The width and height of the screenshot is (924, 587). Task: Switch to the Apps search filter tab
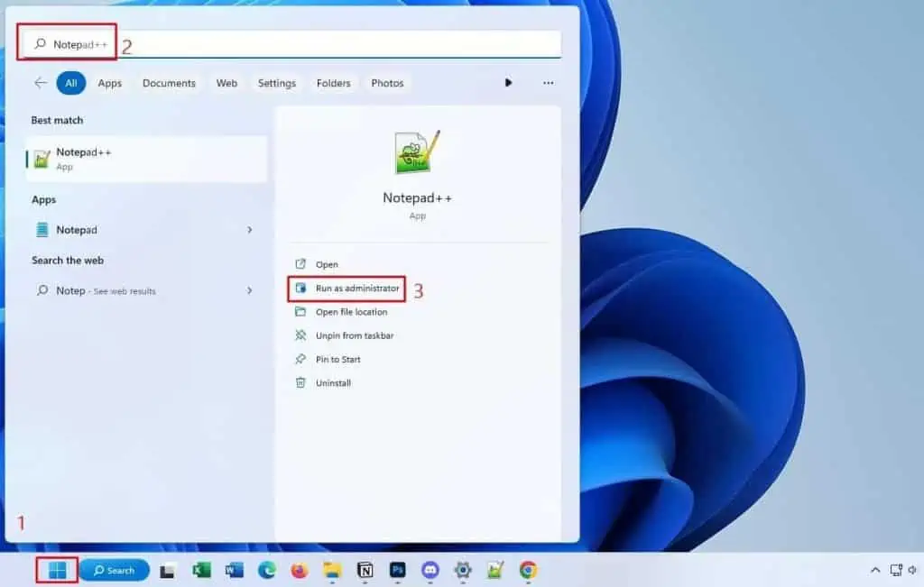[109, 82]
